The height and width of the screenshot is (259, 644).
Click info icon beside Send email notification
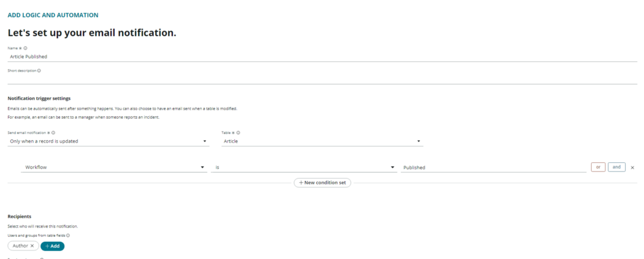pyautogui.click(x=53, y=133)
